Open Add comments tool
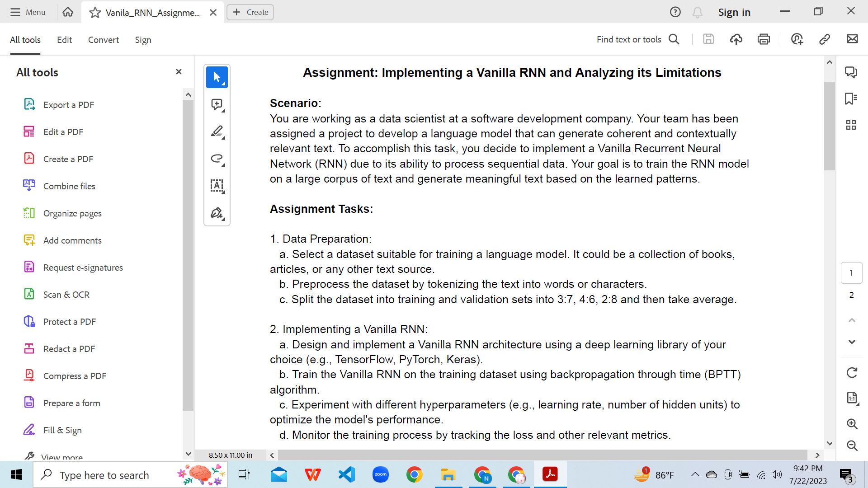This screenshot has width=868, height=488. (62, 240)
